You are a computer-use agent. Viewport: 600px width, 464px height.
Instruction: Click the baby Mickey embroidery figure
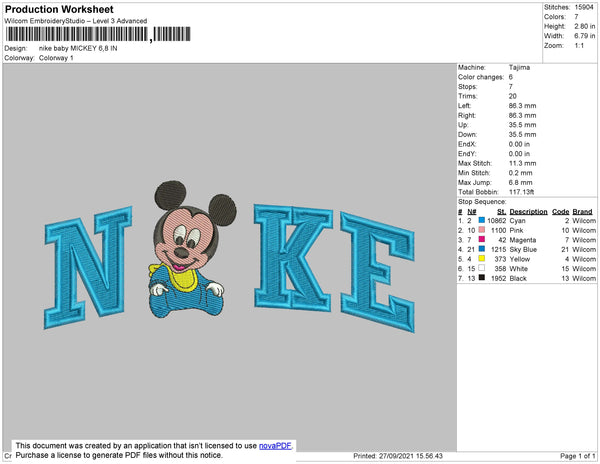coord(191,249)
